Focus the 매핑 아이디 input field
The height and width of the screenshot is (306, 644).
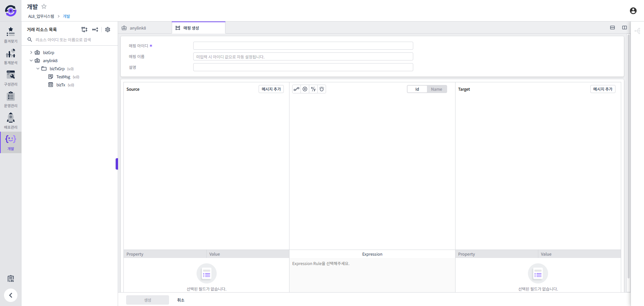coord(303,46)
